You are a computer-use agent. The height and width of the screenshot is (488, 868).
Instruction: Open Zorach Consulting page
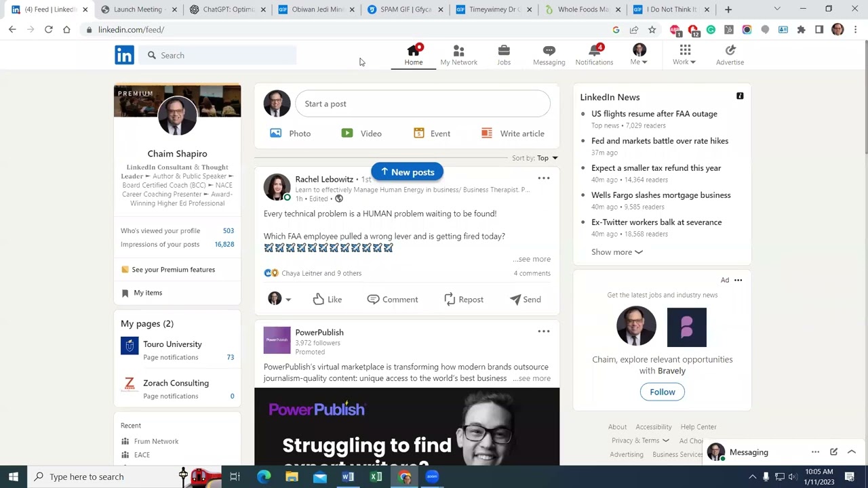[x=176, y=383]
